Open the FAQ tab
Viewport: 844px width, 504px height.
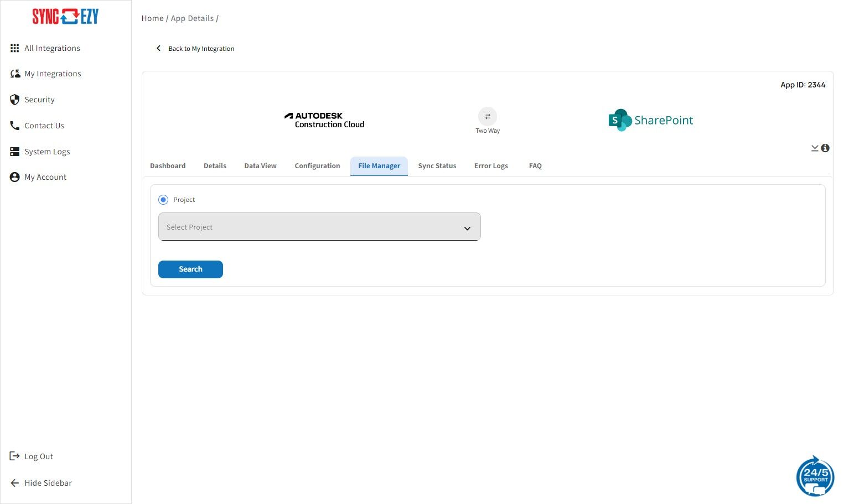(535, 166)
